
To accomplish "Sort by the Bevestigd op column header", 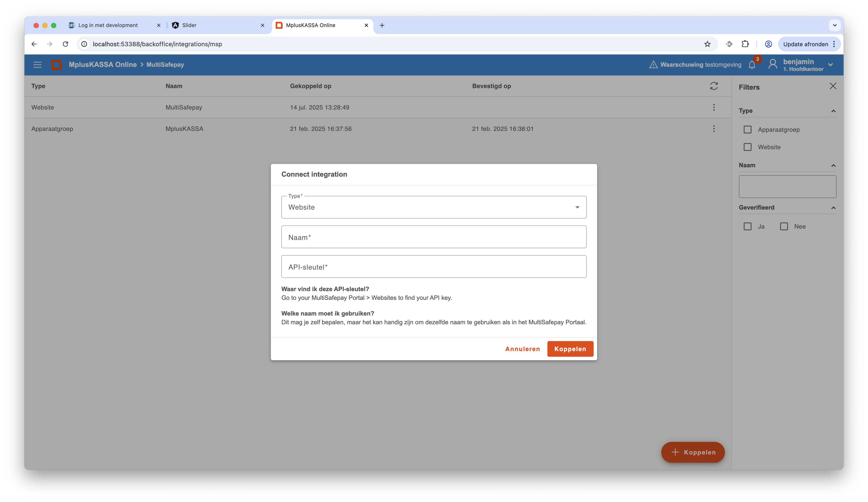I will coord(492,86).
